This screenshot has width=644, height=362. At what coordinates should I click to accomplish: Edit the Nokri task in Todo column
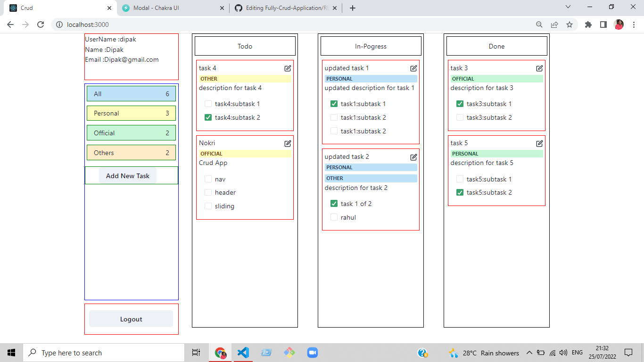tap(288, 143)
